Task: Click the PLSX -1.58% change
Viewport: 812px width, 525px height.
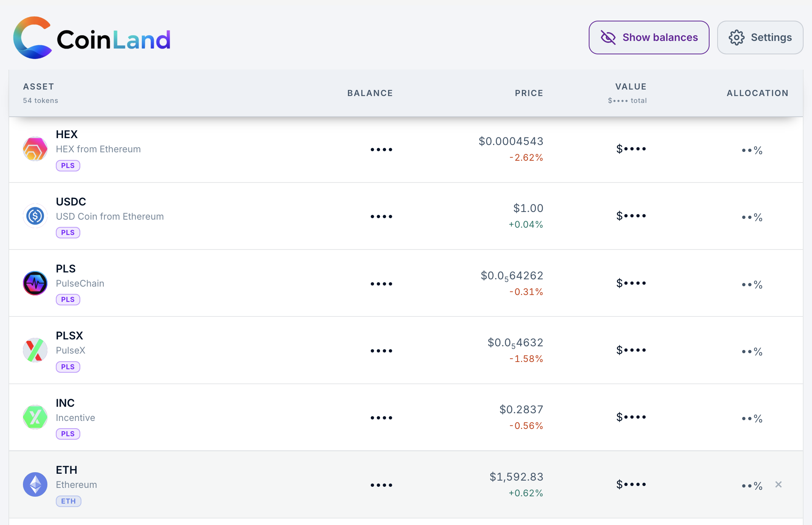Action: coord(526,359)
